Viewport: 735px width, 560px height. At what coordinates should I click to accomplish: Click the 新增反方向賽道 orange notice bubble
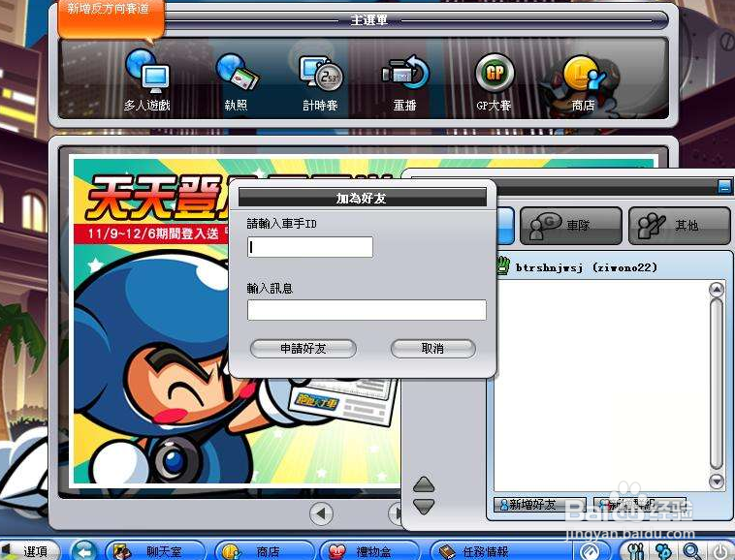(111, 19)
